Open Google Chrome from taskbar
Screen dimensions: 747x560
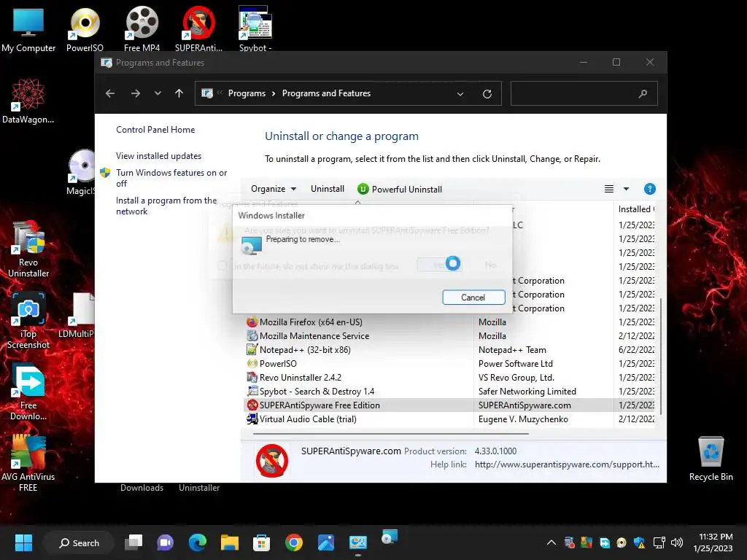pyautogui.click(x=293, y=542)
